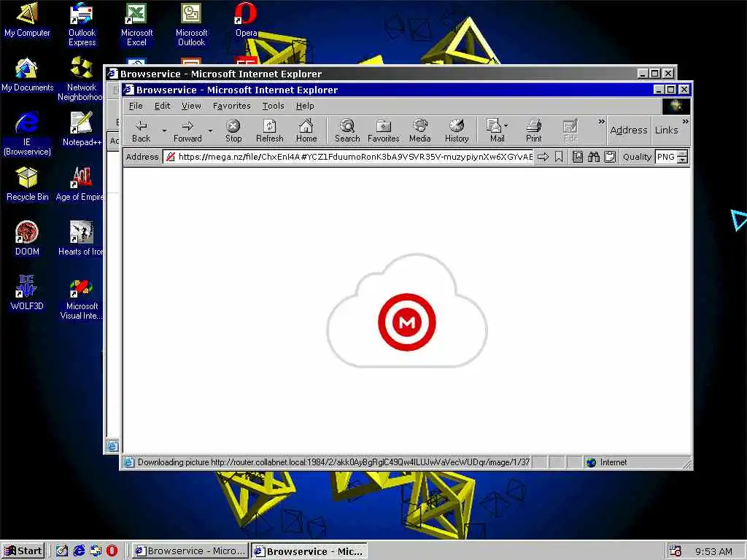747x560 pixels.
Task: Launch Opera from the Quick Launch bar
Action: point(112,551)
